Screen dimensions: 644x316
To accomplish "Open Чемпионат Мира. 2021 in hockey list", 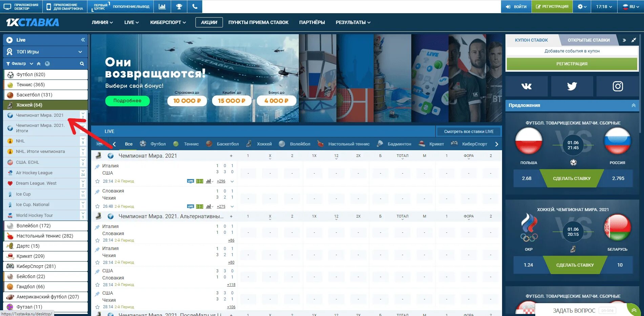I will coord(40,115).
